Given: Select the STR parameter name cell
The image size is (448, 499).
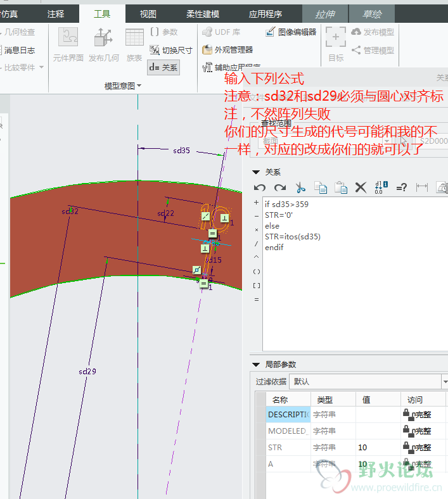Looking at the screenshot, I should (288, 448).
